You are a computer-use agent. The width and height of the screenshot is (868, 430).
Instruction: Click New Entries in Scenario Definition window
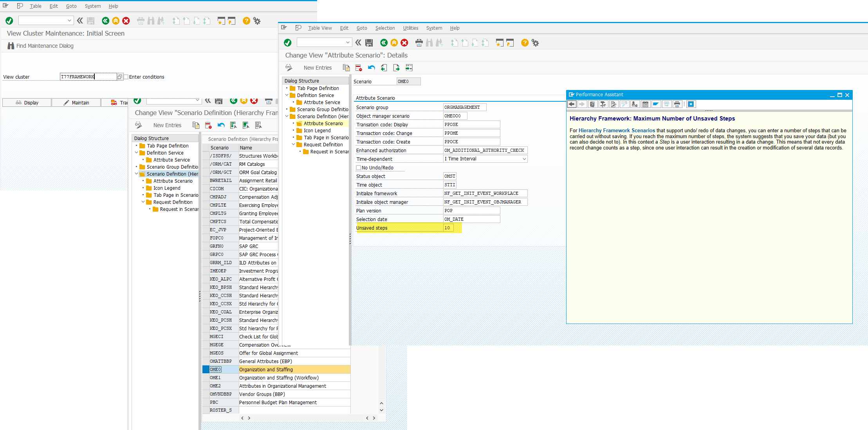(x=167, y=125)
